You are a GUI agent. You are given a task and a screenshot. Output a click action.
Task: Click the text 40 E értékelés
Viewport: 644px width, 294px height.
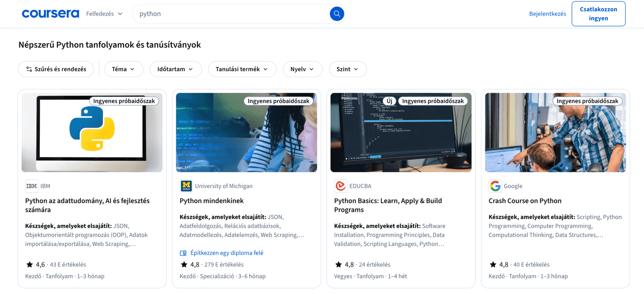pyautogui.click(x=531, y=265)
